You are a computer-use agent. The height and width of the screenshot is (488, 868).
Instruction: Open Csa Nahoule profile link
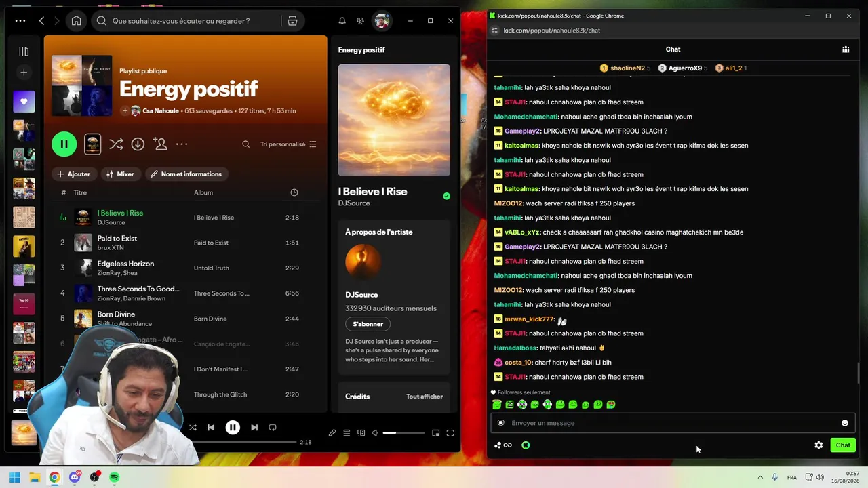161,110
